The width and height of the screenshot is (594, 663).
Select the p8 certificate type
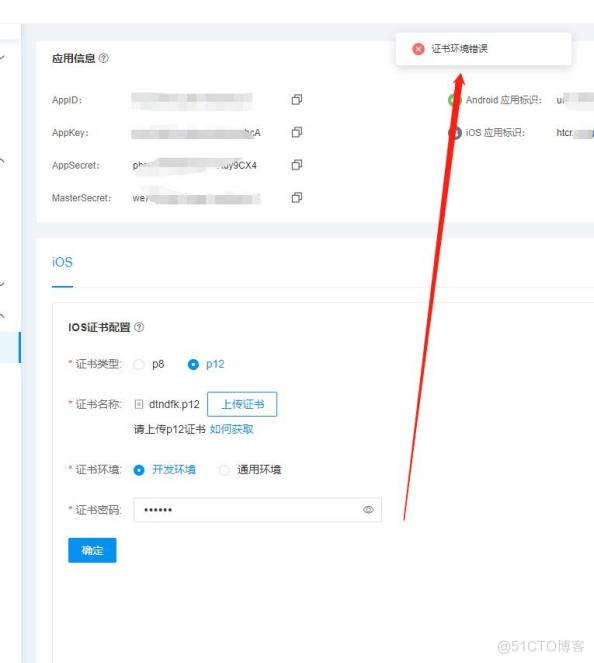click(139, 364)
